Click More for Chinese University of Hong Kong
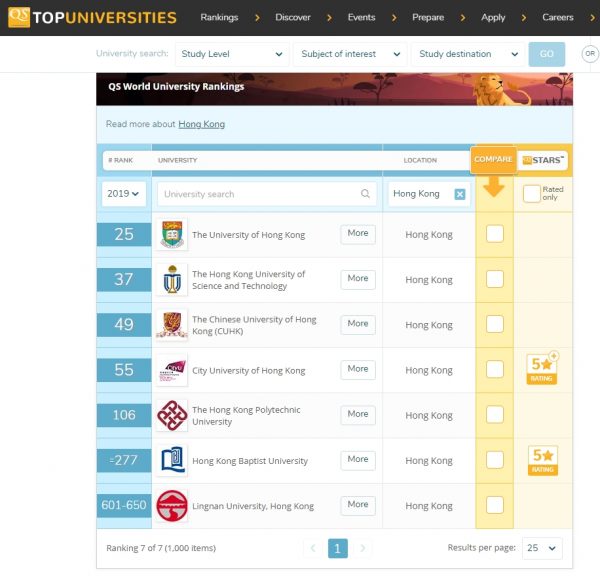 (358, 324)
